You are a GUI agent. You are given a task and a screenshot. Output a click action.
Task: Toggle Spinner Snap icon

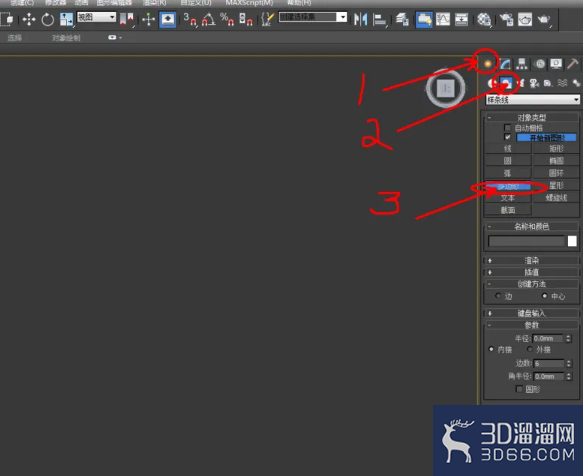pos(245,19)
